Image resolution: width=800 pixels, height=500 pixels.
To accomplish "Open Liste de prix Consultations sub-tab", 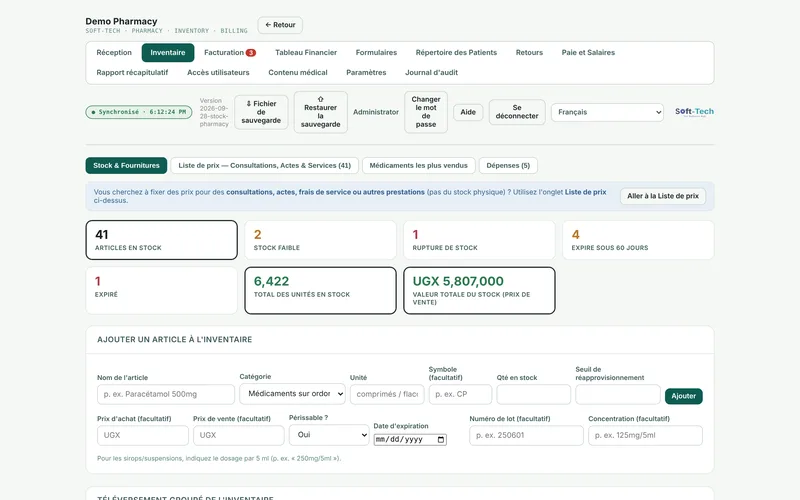I will click(264, 165).
